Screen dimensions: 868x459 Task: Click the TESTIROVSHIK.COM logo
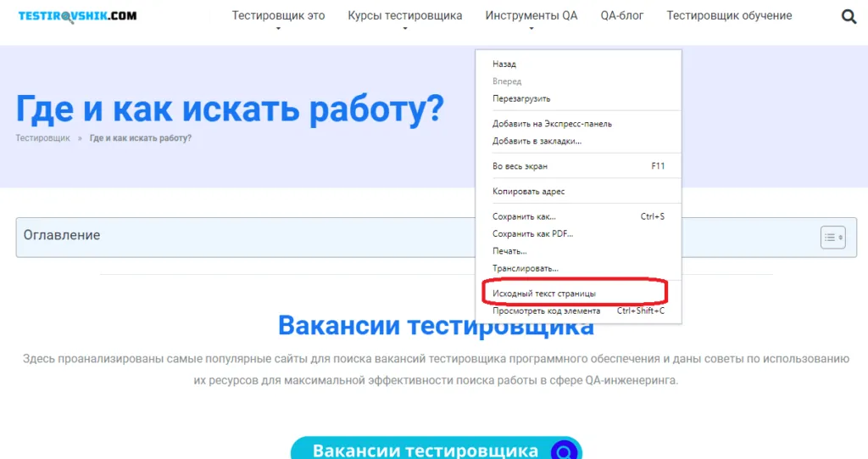pyautogui.click(x=77, y=16)
